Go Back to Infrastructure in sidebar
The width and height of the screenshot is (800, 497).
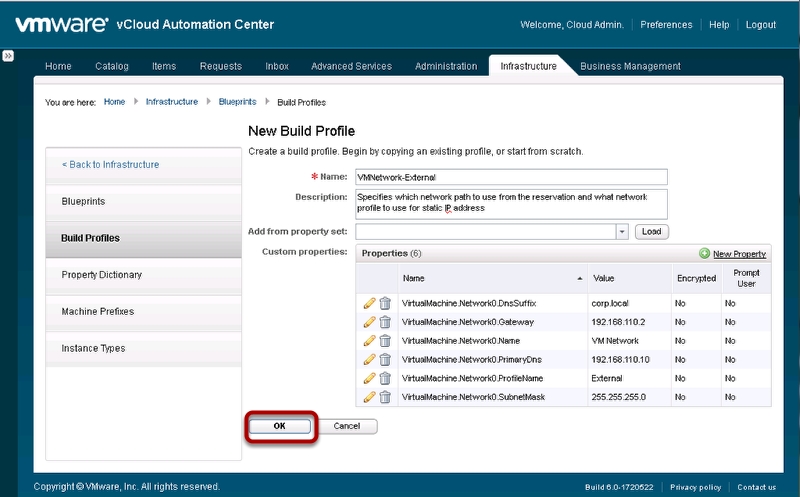pos(110,164)
